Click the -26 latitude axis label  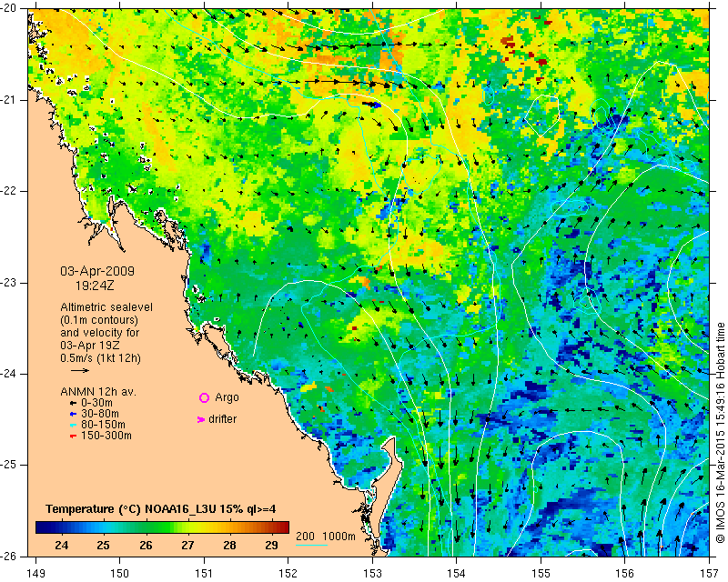tap(10, 557)
